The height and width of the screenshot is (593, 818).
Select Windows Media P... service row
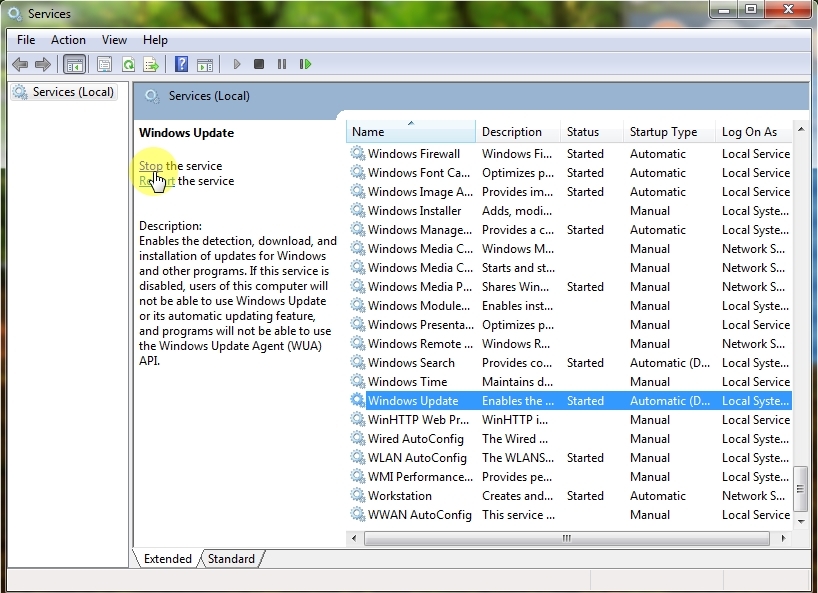570,286
